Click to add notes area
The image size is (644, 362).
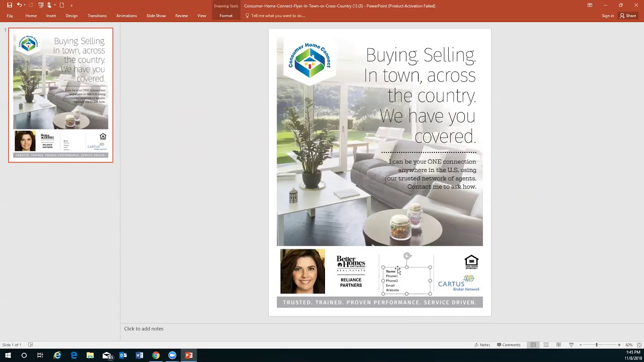[144, 328]
